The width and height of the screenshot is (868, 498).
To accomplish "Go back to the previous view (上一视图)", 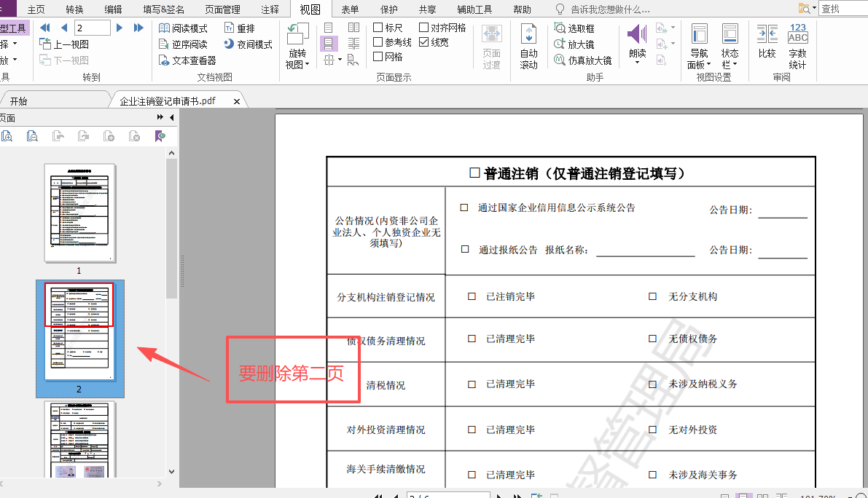I will point(64,44).
